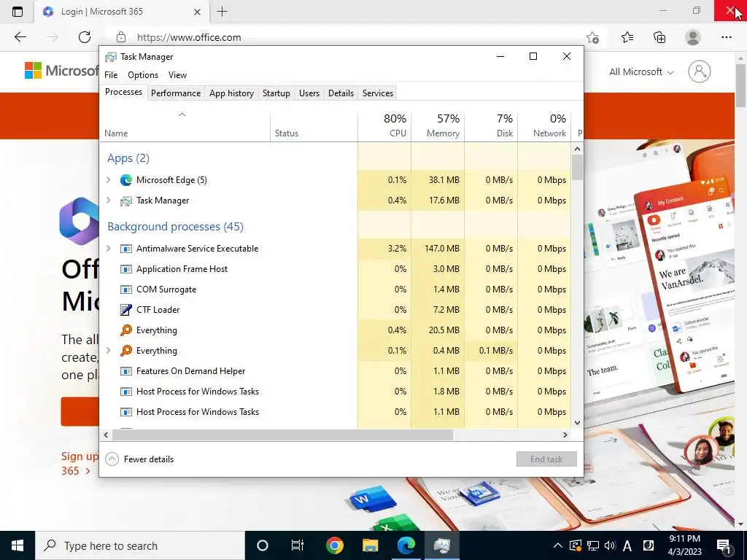This screenshot has height=560, width=747.
Task: Sort by Status column header
Action: point(314,125)
